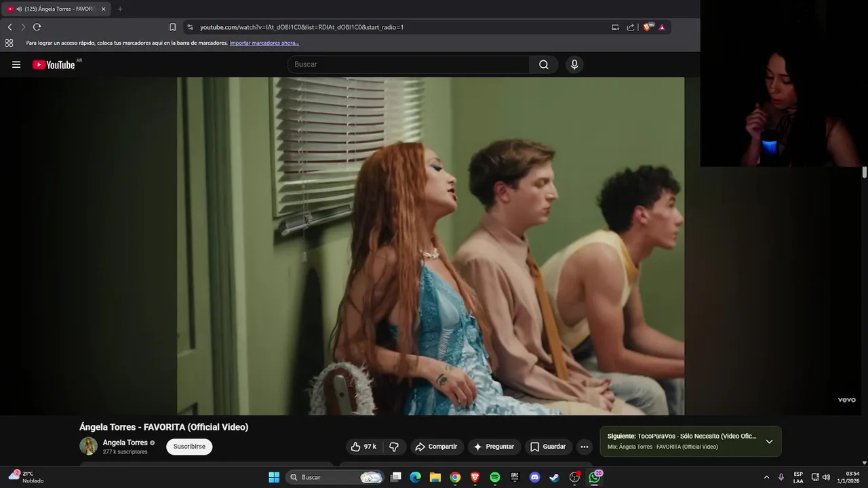Open Steam from the taskbar
Viewport: 868px width, 488px height.
(554, 477)
